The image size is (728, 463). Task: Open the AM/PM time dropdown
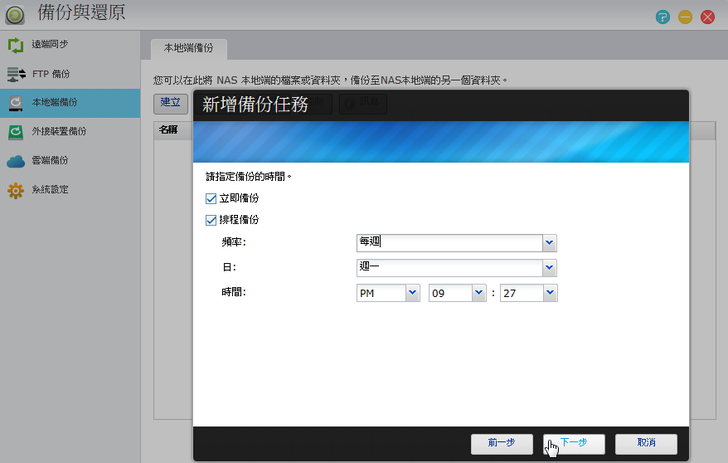click(413, 293)
